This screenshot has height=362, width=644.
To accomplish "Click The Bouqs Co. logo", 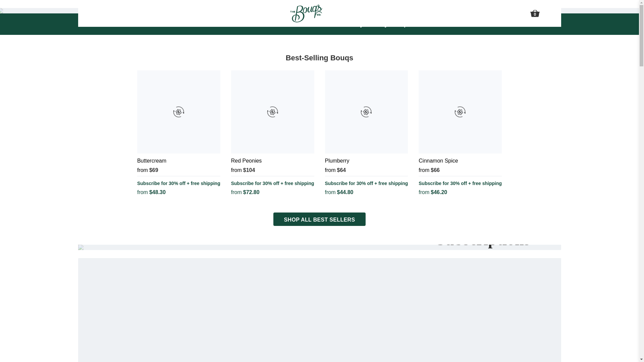I will (306, 13).
